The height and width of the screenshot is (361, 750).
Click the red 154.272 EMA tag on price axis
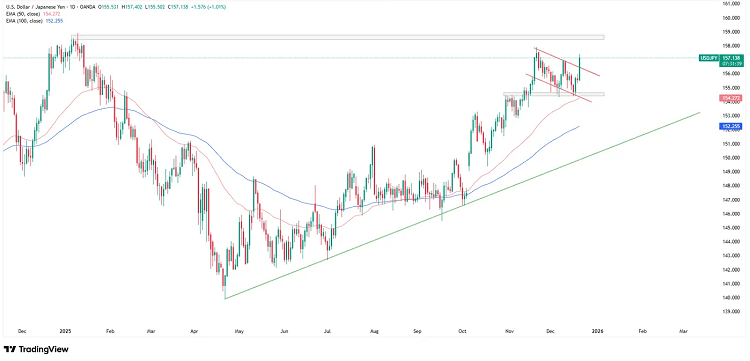(x=730, y=98)
